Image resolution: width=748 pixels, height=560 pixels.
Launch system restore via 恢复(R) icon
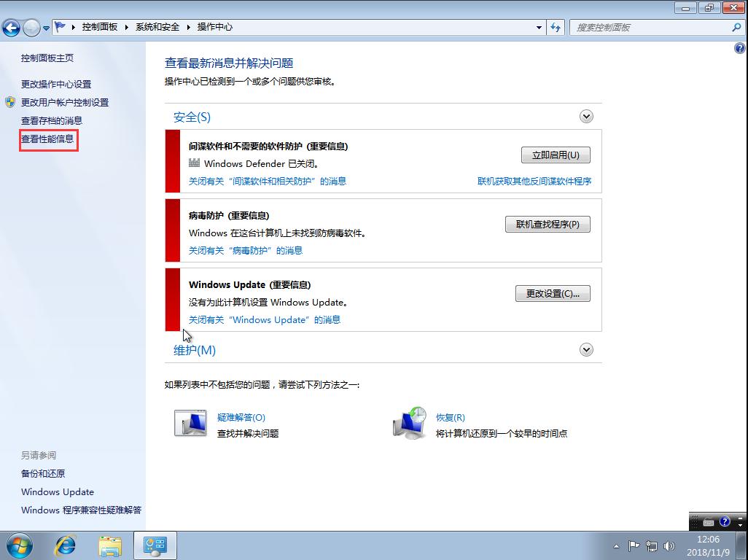[409, 422]
